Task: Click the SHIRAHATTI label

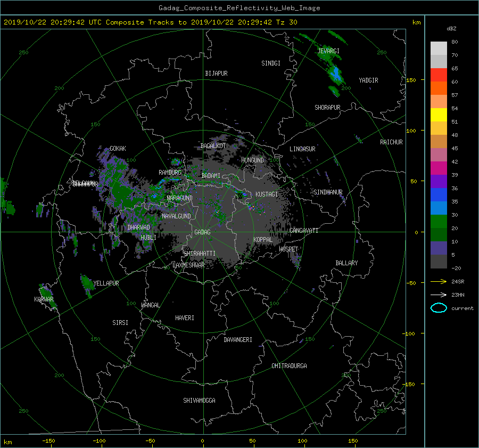Action: pos(199,254)
